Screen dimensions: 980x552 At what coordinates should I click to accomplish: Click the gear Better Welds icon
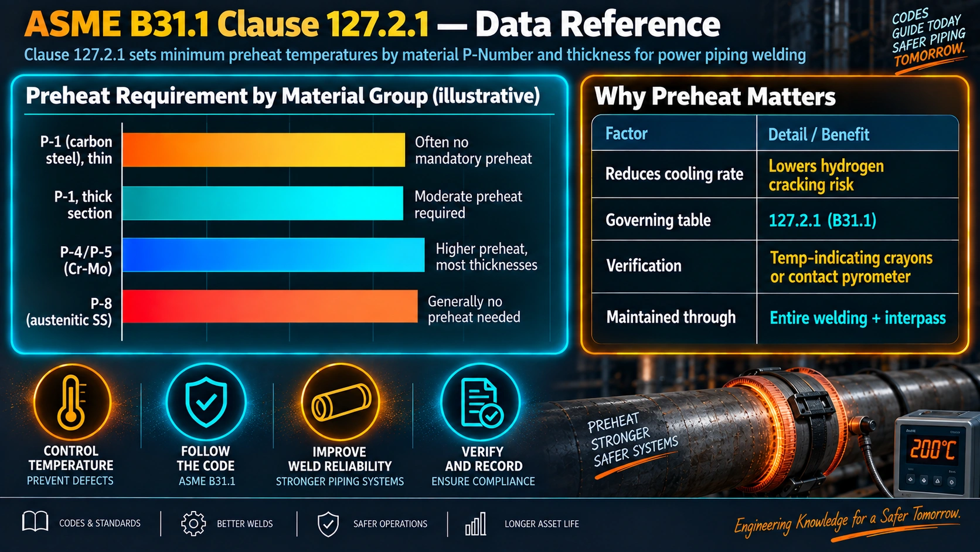pyautogui.click(x=193, y=523)
